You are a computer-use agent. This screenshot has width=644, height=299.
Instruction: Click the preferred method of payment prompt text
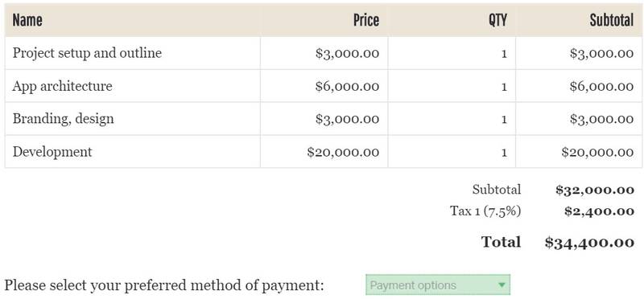pos(164,285)
